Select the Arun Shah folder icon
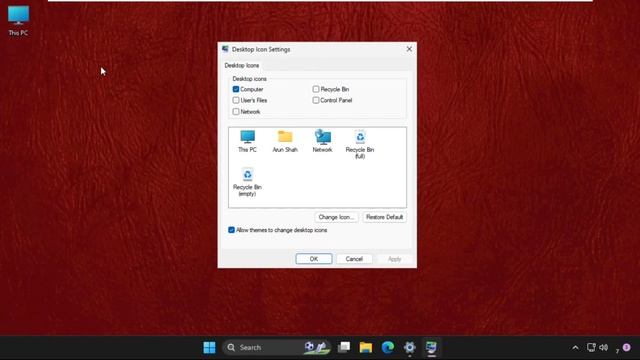Image resolution: width=640 pixels, height=360 pixels. (285, 141)
